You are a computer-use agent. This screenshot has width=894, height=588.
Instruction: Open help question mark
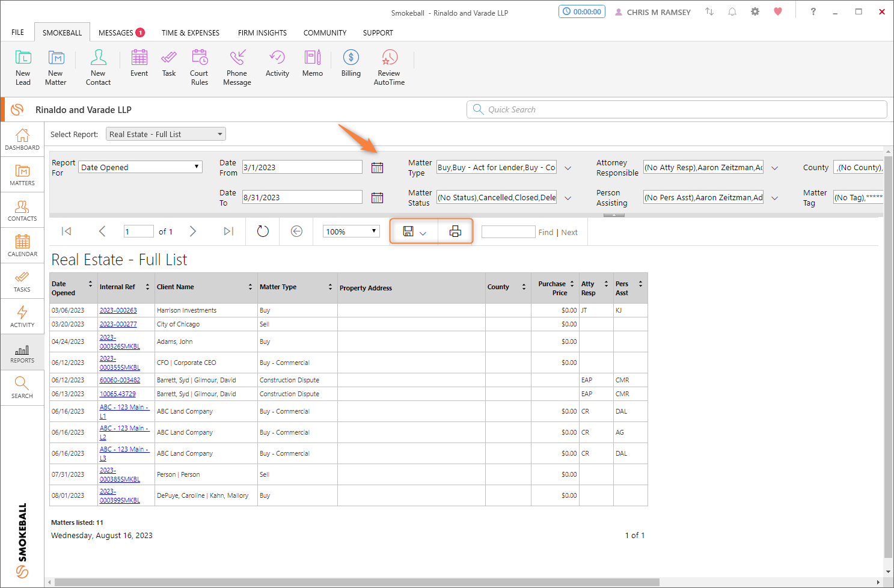(813, 11)
